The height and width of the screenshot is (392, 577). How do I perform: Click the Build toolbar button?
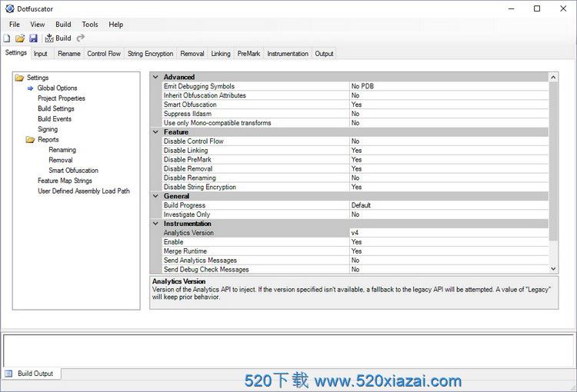click(58, 38)
